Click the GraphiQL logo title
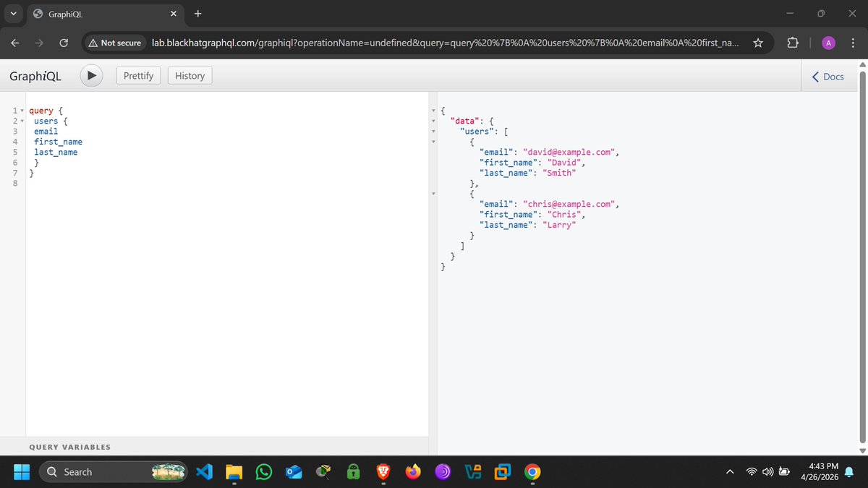The height and width of the screenshot is (488, 868). point(35,76)
